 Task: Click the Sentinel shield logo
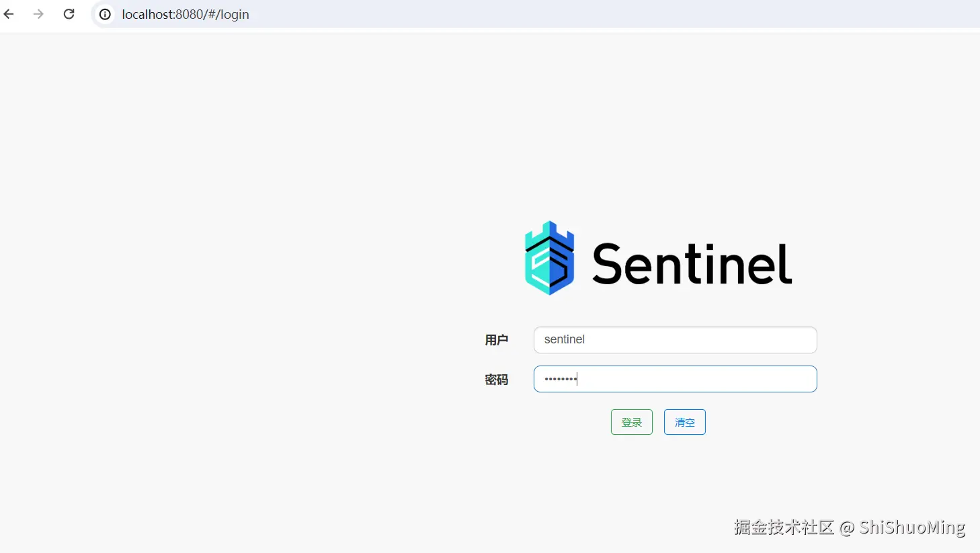coord(549,258)
